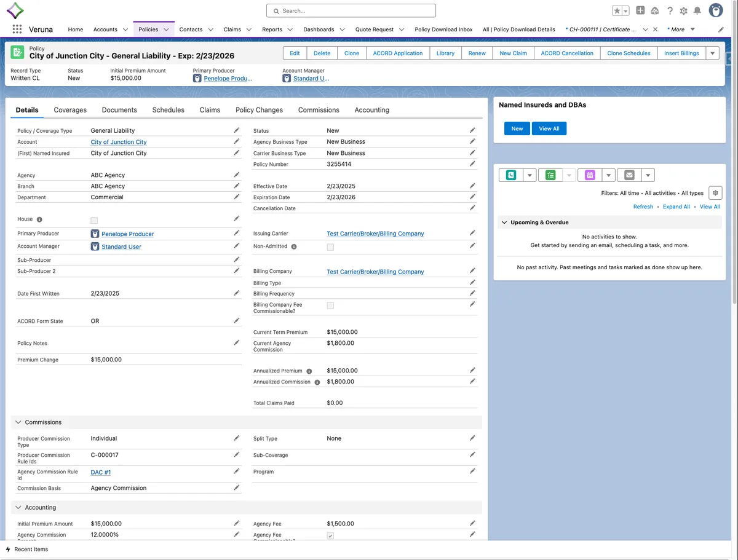Image resolution: width=738 pixels, height=560 pixels.
Task: Switch to the Coverages tab
Action: point(70,110)
